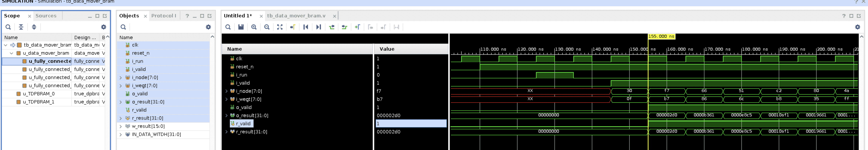This screenshot has height=150, width=868.
Task: Click the 155.000 ns cursor time flag
Action: point(661,36)
